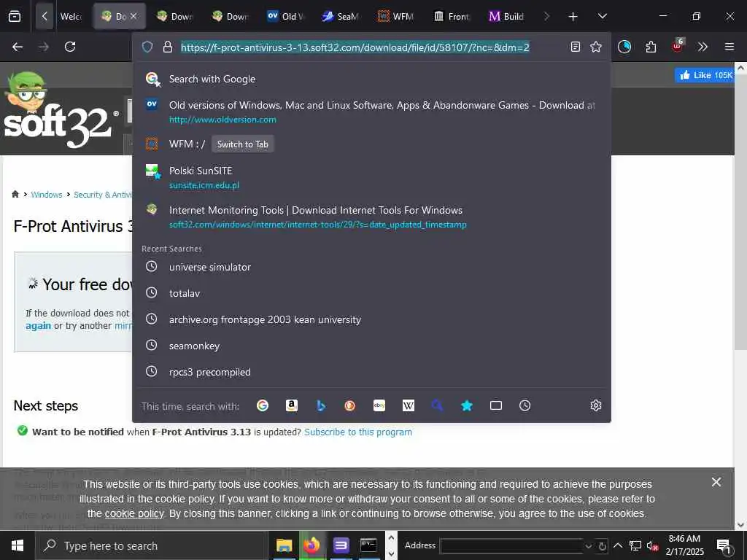747x560 pixels.
Task: Select Search with Google suggestion
Action: [371, 79]
